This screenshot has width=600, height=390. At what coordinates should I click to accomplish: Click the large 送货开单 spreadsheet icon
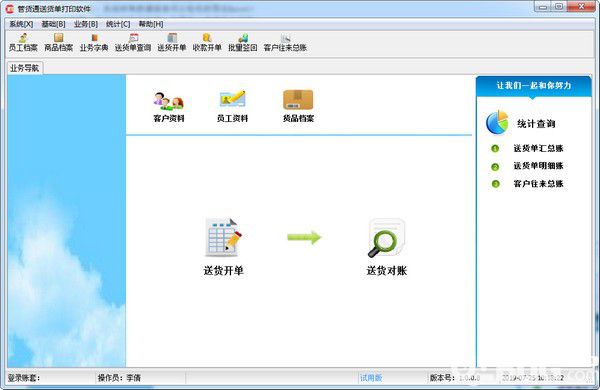click(223, 237)
